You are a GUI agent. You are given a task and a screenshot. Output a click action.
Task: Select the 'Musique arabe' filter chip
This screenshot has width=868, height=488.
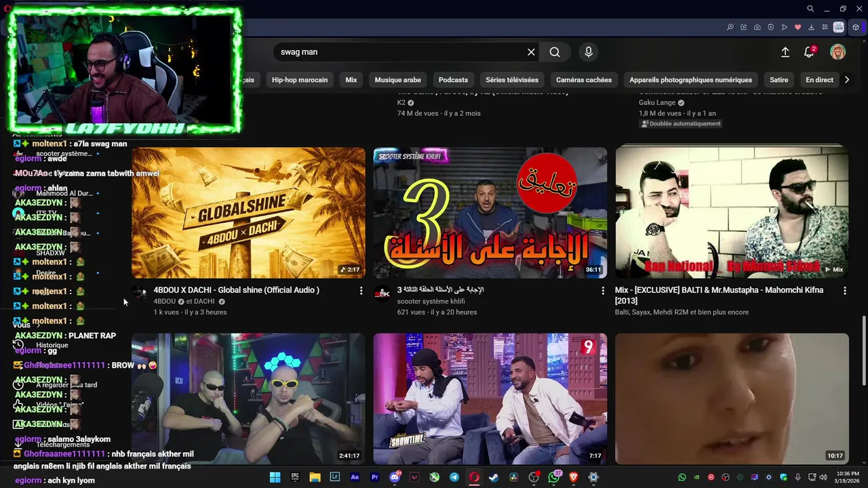pyautogui.click(x=398, y=80)
